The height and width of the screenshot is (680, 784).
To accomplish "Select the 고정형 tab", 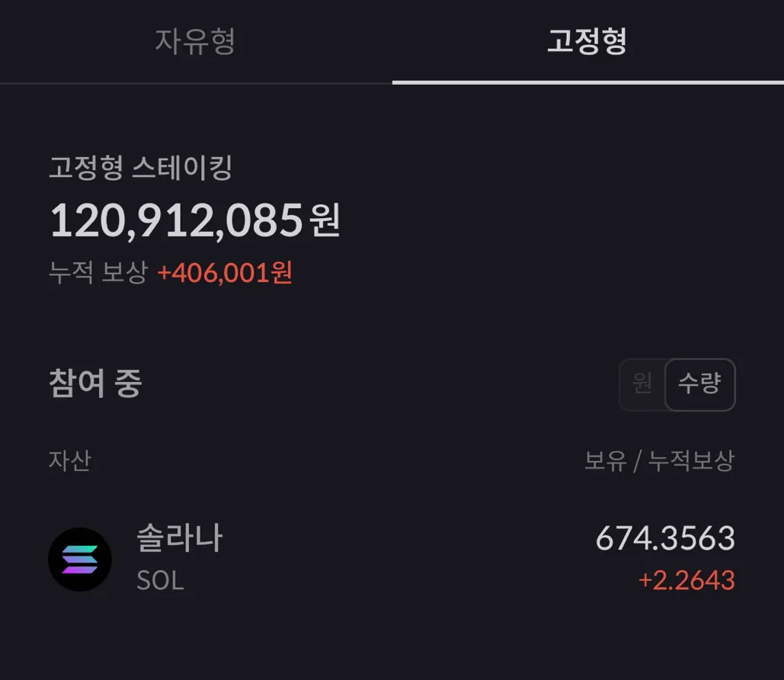I will 587,41.
